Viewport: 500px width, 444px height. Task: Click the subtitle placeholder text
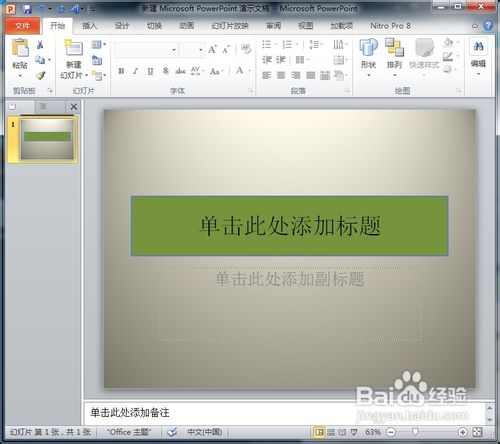click(x=289, y=279)
